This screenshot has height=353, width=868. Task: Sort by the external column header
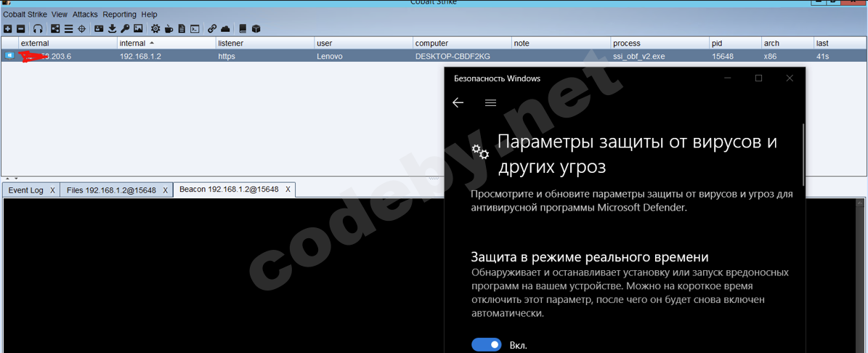68,43
